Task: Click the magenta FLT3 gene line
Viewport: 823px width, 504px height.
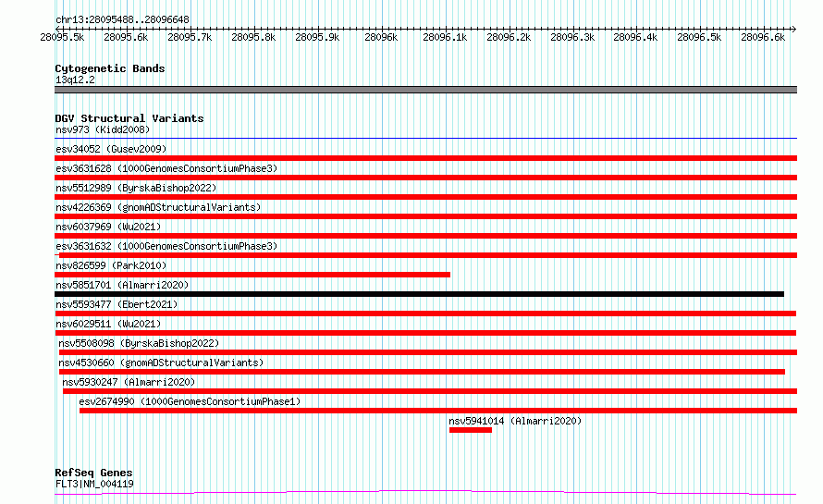Action: pos(425,493)
